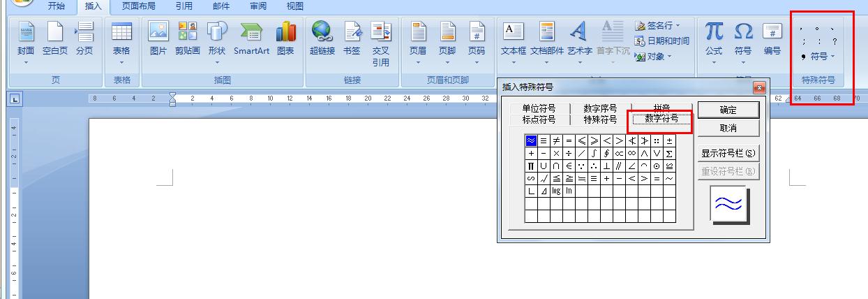
Task: Click the ruler tab selector button
Action: click(15, 99)
